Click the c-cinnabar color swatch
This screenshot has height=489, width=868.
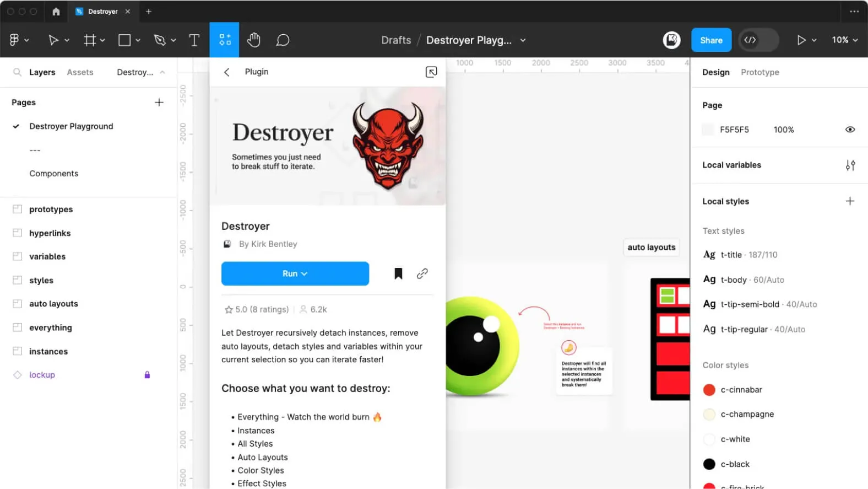click(x=709, y=390)
